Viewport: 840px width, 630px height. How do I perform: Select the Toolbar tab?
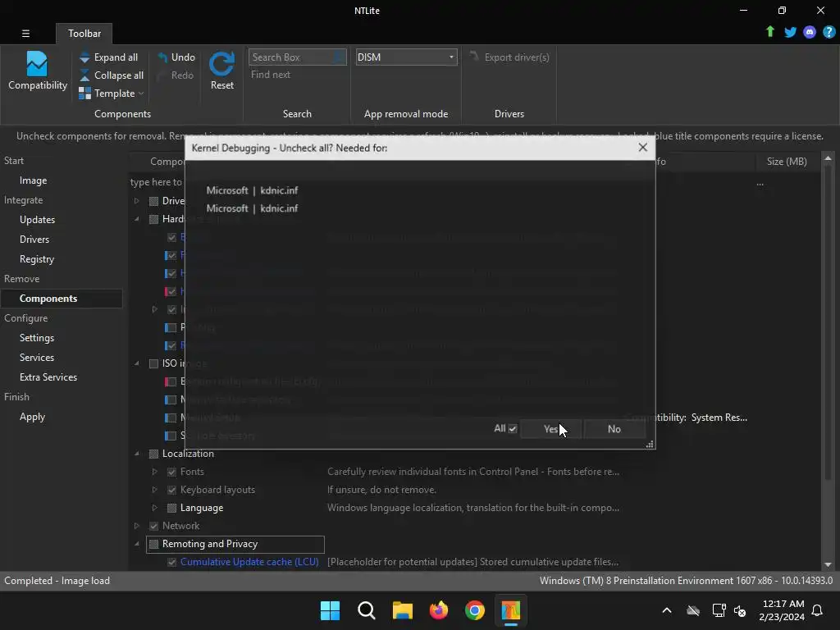tap(84, 33)
